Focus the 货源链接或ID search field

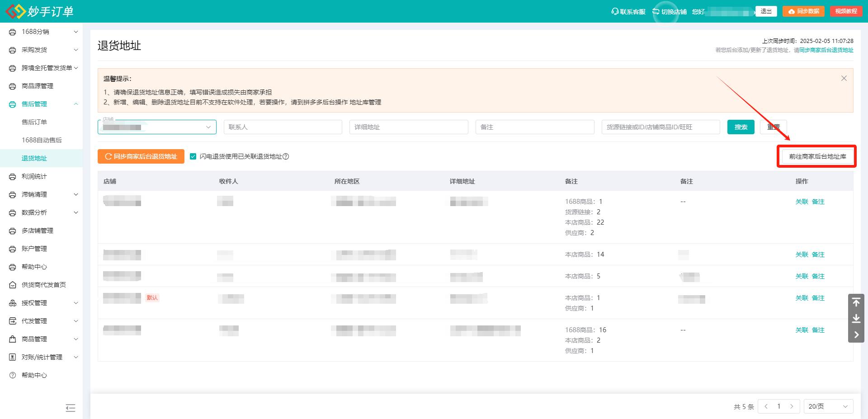click(661, 127)
